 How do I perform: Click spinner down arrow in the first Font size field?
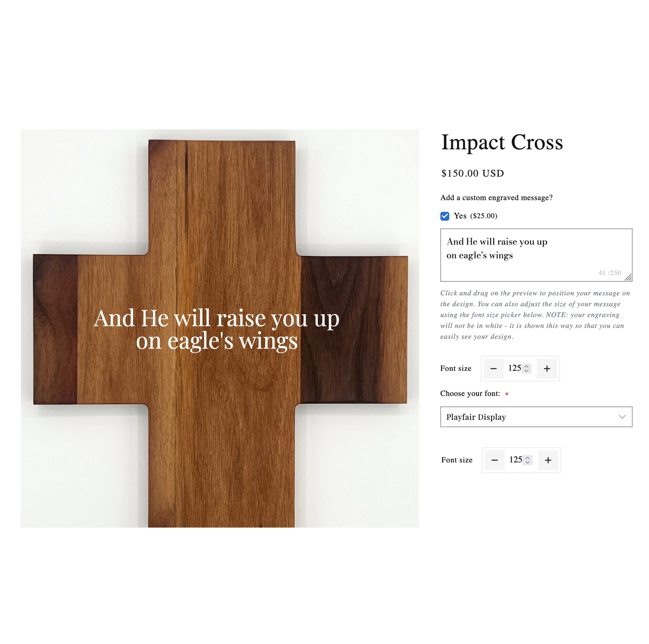pyautogui.click(x=527, y=371)
